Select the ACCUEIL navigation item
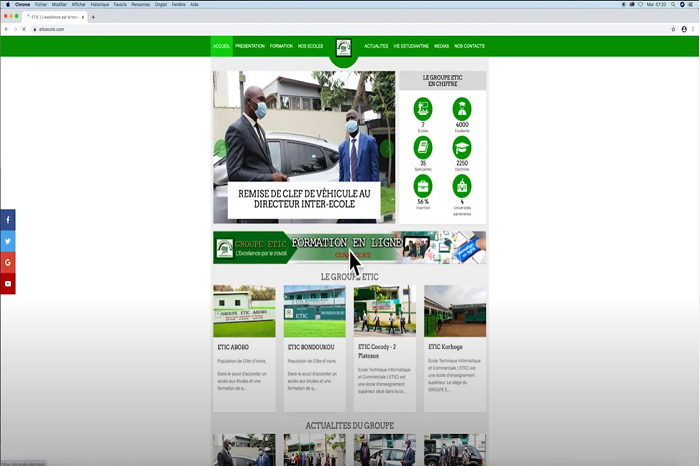The width and height of the screenshot is (700, 466). click(x=221, y=46)
